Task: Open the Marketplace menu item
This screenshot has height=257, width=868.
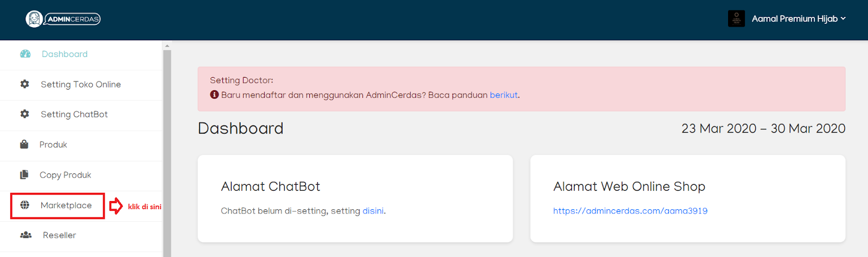Action: tap(58, 206)
